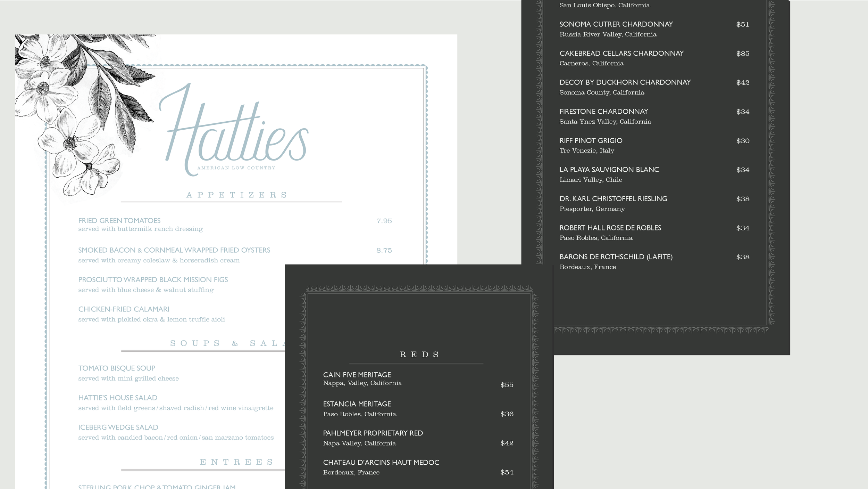
Task: Select Cakebread Cellars Chardonnay
Action: 621,54
